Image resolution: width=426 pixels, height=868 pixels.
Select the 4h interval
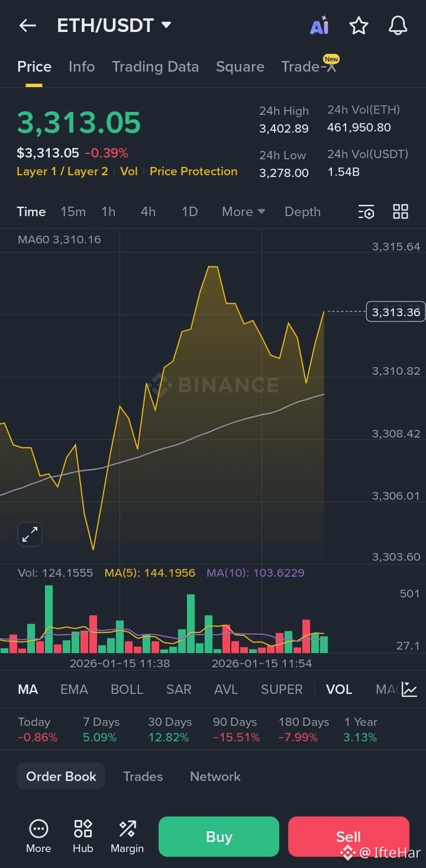(148, 211)
